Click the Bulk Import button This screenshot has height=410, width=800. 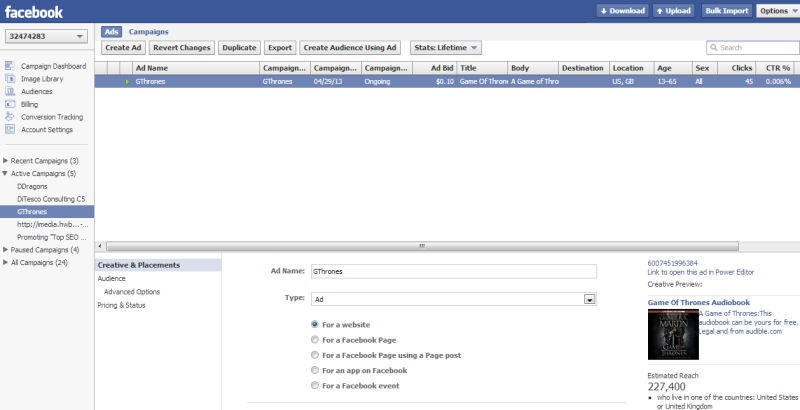pyautogui.click(x=727, y=11)
